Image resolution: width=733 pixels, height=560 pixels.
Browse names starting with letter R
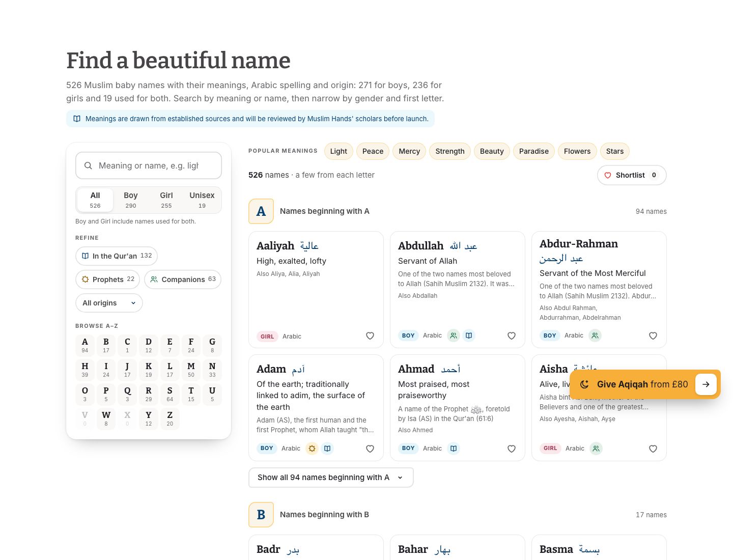[x=149, y=394]
